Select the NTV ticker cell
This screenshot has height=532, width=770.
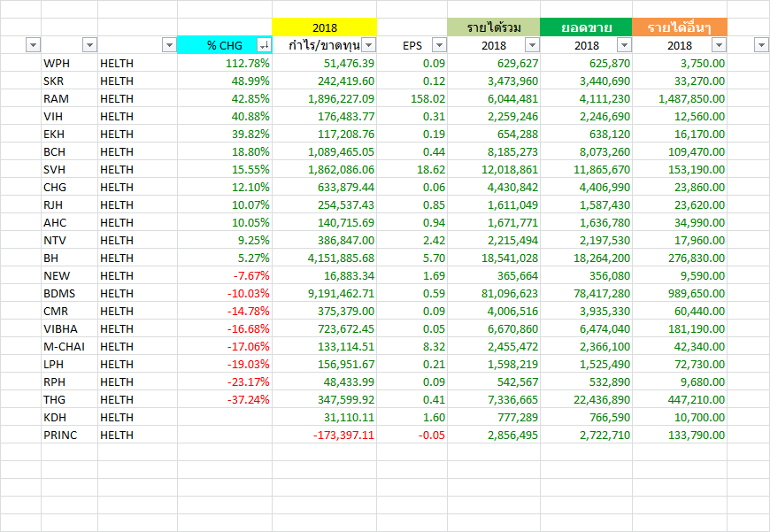pyautogui.click(x=69, y=240)
